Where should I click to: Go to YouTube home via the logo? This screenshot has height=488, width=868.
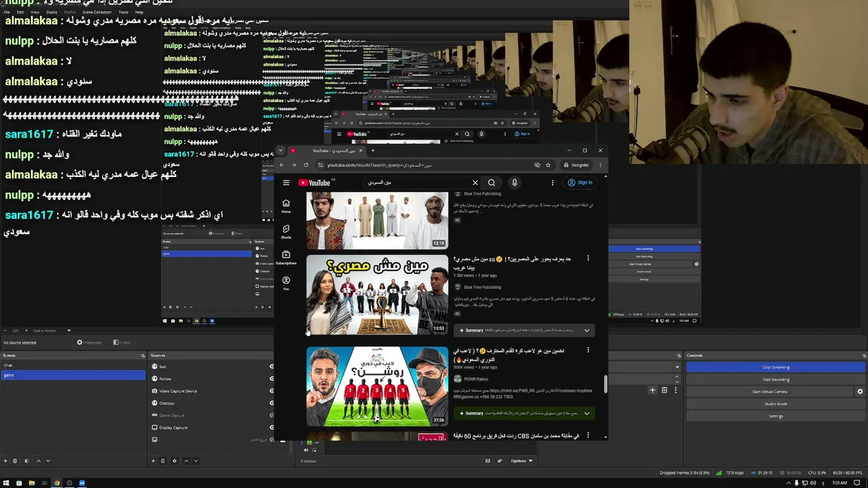(314, 182)
